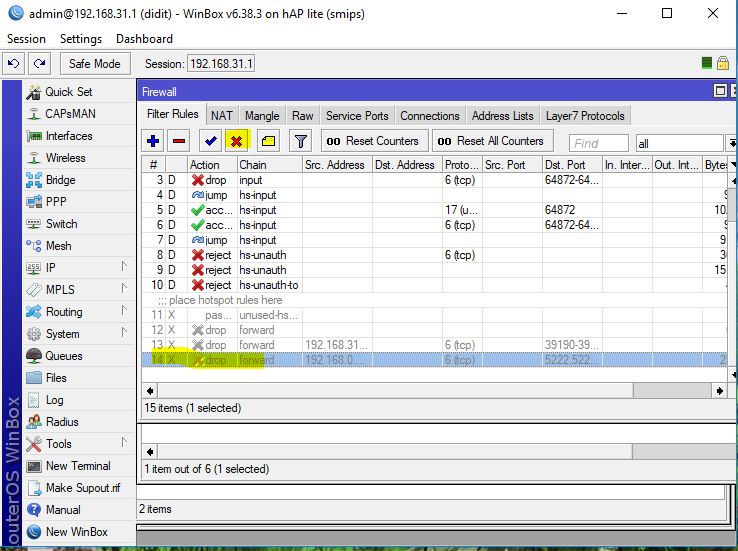This screenshot has width=738, height=551.
Task: Open Bridge in sidebar
Action: pyautogui.click(x=60, y=180)
